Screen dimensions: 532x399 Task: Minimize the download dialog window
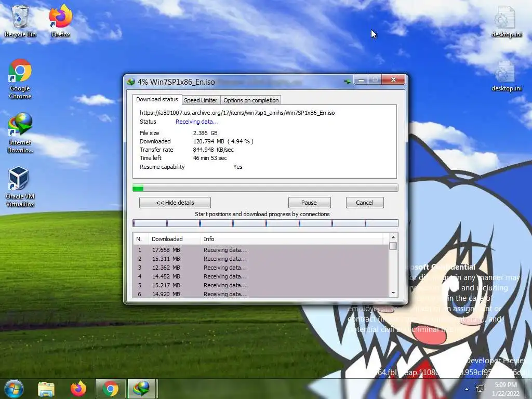coord(361,80)
